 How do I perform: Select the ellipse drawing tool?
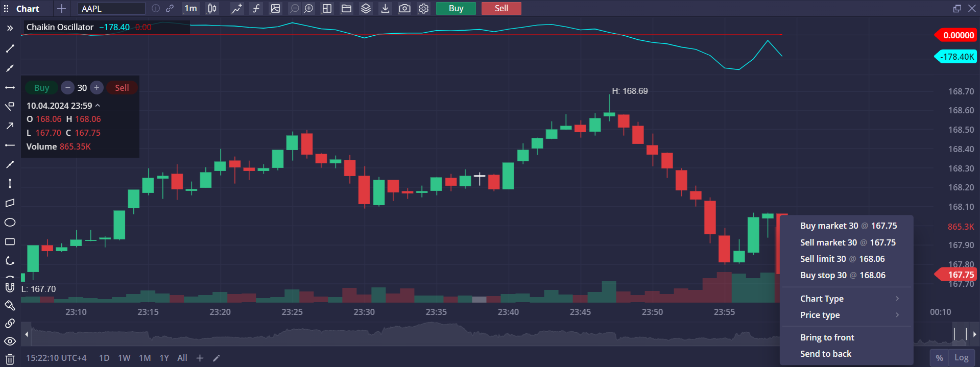(x=10, y=223)
